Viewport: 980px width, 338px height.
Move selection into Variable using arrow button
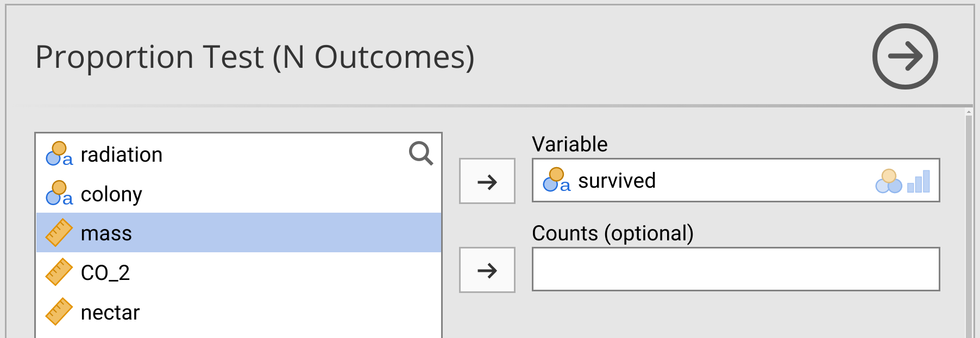(487, 181)
